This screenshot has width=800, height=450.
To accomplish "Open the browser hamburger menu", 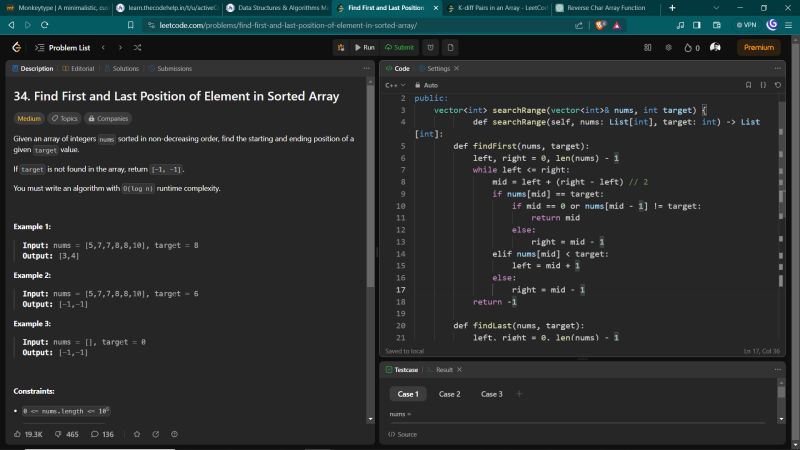I will [x=789, y=25].
